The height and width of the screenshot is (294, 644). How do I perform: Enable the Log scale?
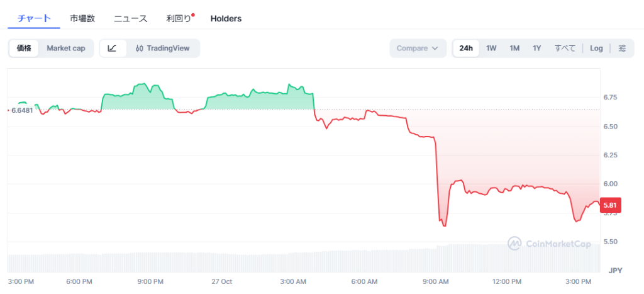[596, 48]
